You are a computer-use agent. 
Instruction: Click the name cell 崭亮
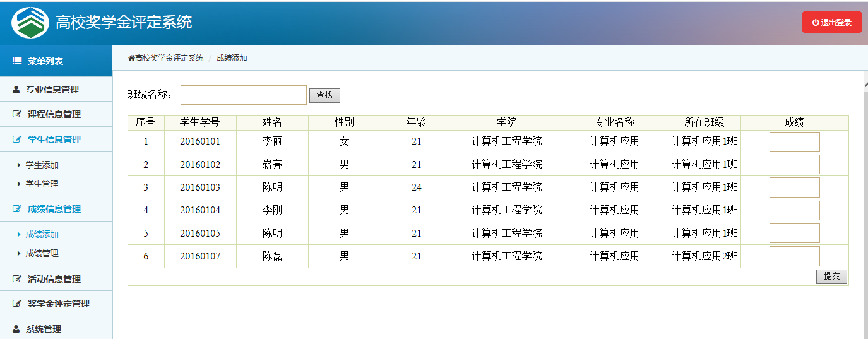[x=272, y=165]
